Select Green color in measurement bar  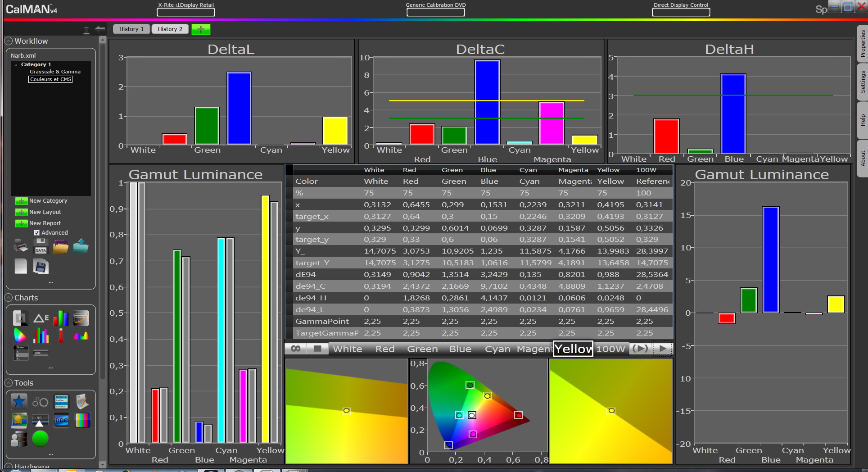tap(422, 349)
